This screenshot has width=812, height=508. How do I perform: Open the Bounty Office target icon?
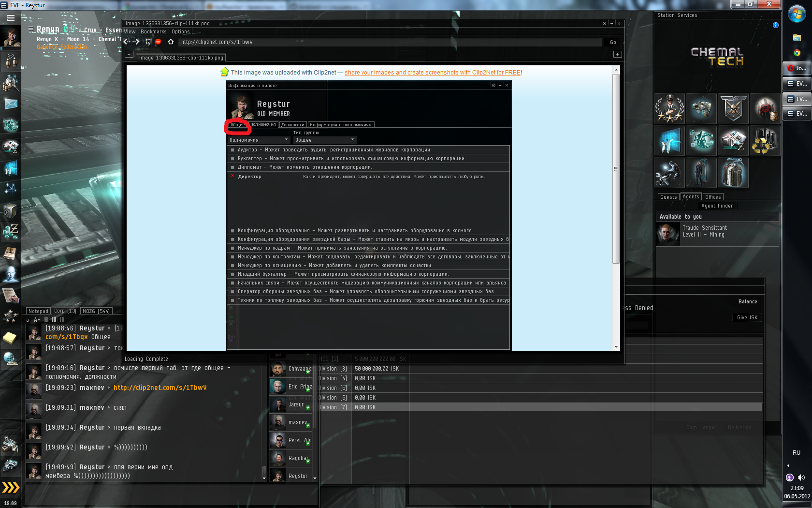coord(765,108)
